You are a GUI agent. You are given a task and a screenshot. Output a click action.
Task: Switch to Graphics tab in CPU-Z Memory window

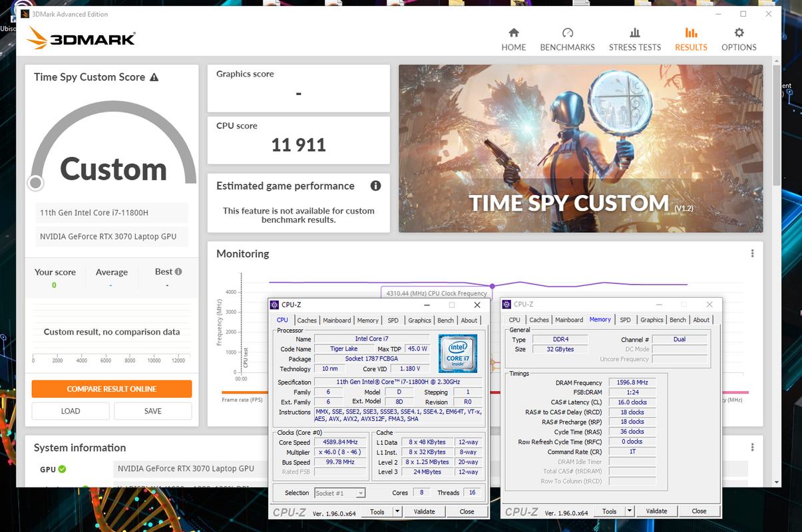[652, 320]
